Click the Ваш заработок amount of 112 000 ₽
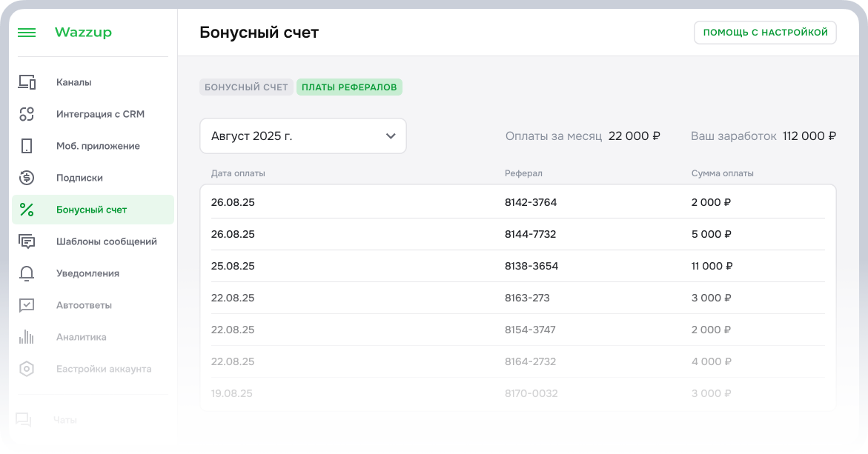The width and height of the screenshot is (868, 454). [x=809, y=136]
